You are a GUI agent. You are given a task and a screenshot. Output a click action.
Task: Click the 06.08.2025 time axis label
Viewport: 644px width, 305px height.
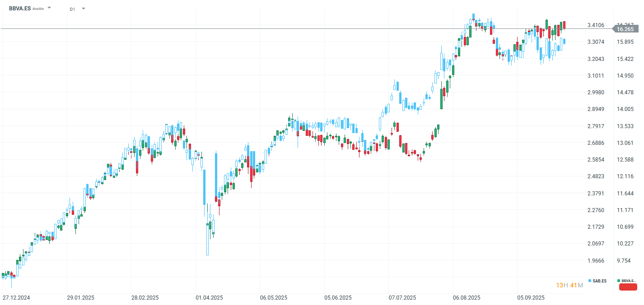467,298
